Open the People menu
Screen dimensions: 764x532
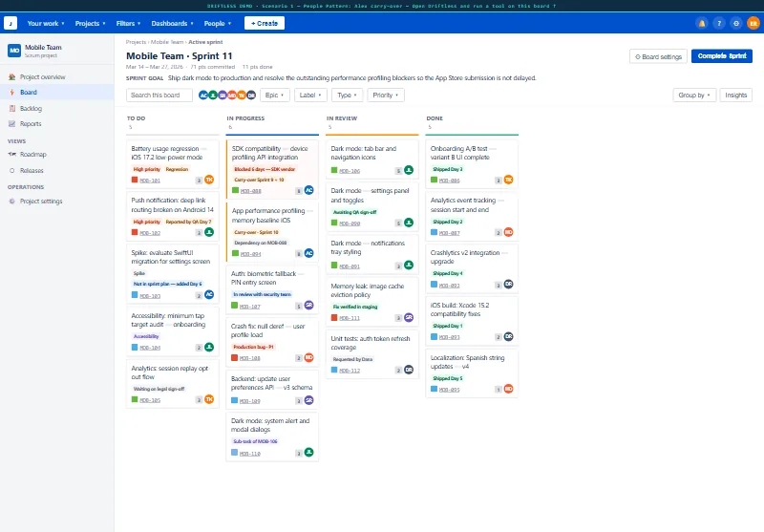[x=218, y=23]
